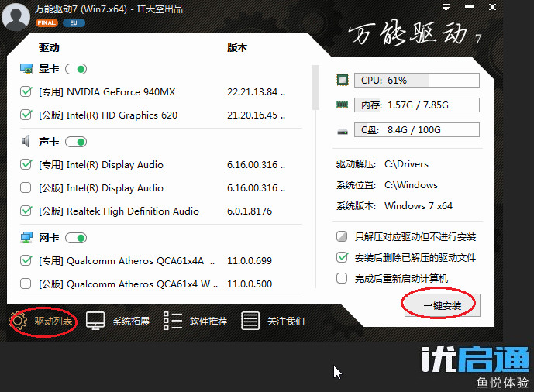Click the 版本 column header

click(237, 47)
